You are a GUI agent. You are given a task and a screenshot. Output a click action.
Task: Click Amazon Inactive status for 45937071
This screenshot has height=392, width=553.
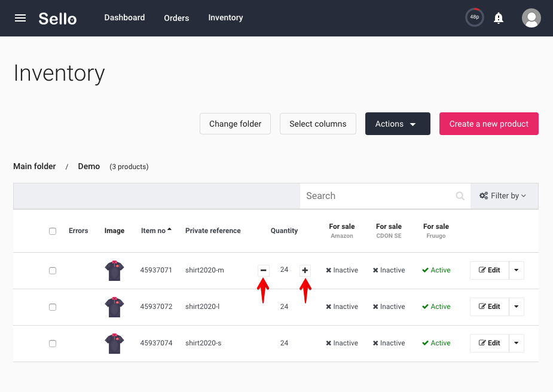(342, 270)
